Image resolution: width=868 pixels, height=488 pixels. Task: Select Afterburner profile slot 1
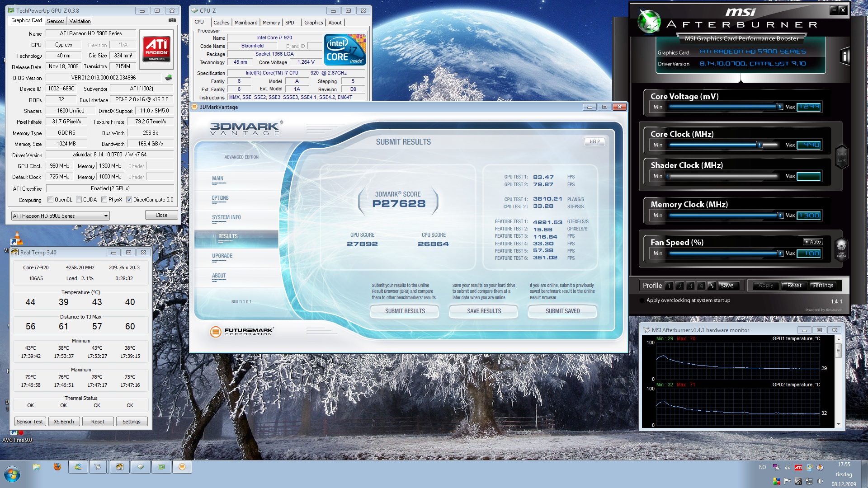(669, 286)
